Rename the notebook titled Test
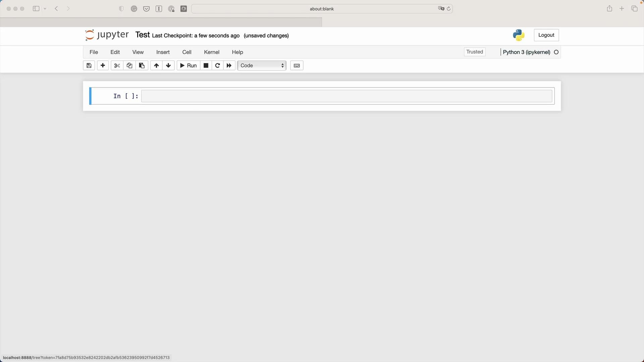Screen dimensions: 644x362 143,35
